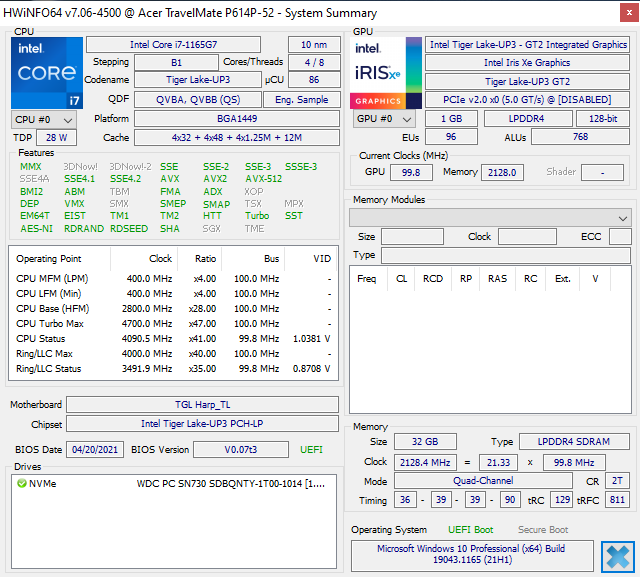
Task: Click the AES-NI feature label
Action: [x=36, y=229]
